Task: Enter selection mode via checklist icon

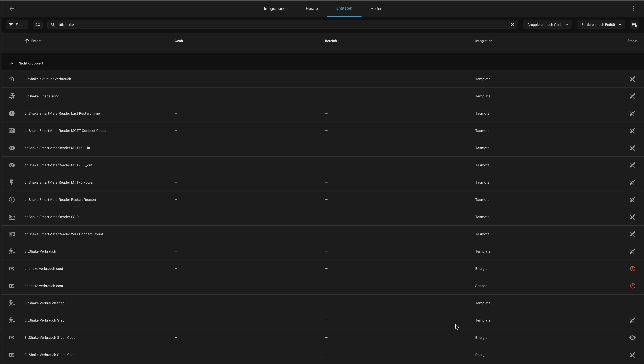Action: (x=38, y=24)
